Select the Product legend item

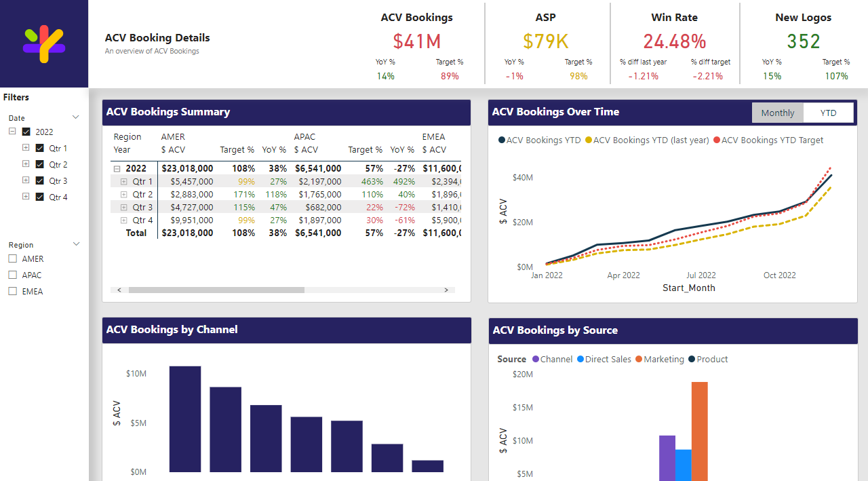pyautogui.click(x=708, y=360)
